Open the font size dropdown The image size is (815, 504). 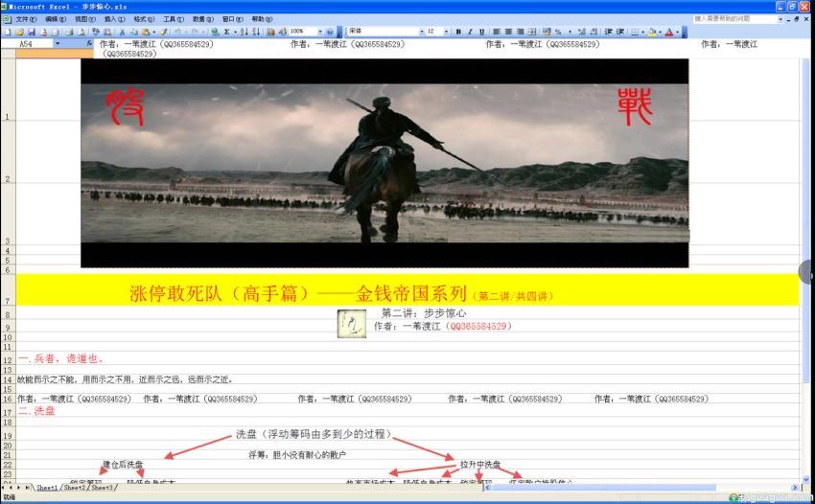point(446,32)
